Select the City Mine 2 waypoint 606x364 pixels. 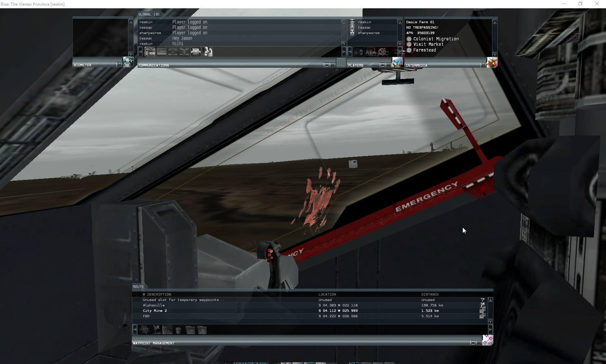coord(155,311)
